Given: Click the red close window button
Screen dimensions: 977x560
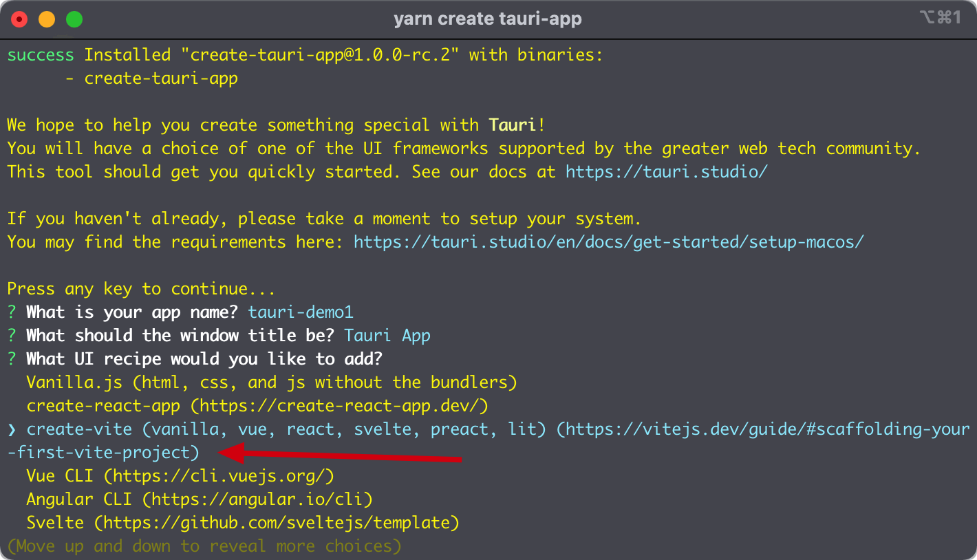Looking at the screenshot, I should point(19,19).
